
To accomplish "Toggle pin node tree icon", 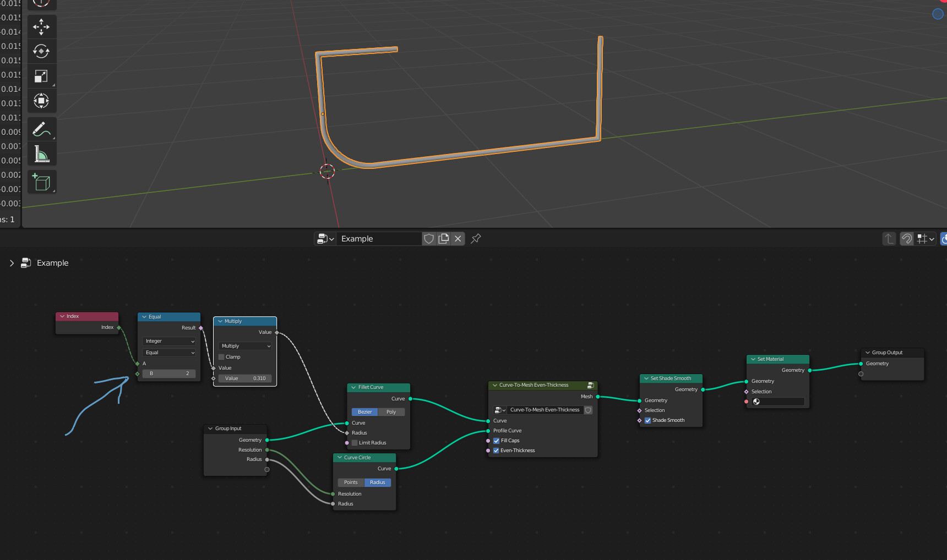I will click(476, 239).
